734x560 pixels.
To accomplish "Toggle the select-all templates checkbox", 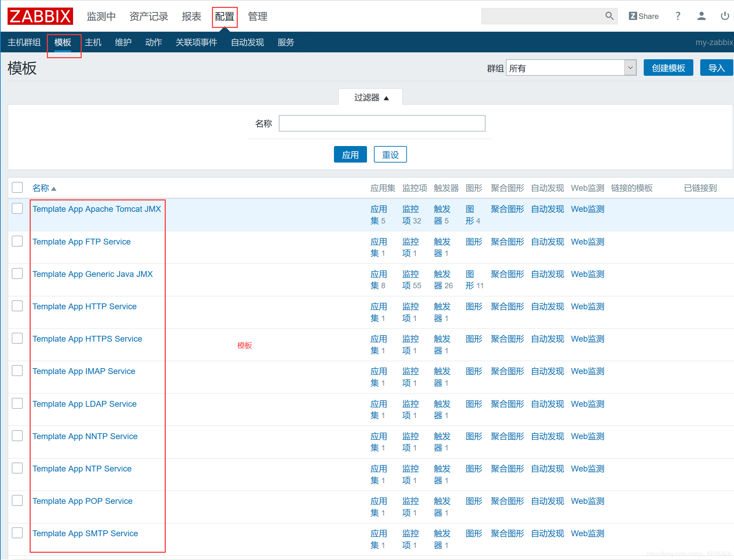I will click(17, 187).
